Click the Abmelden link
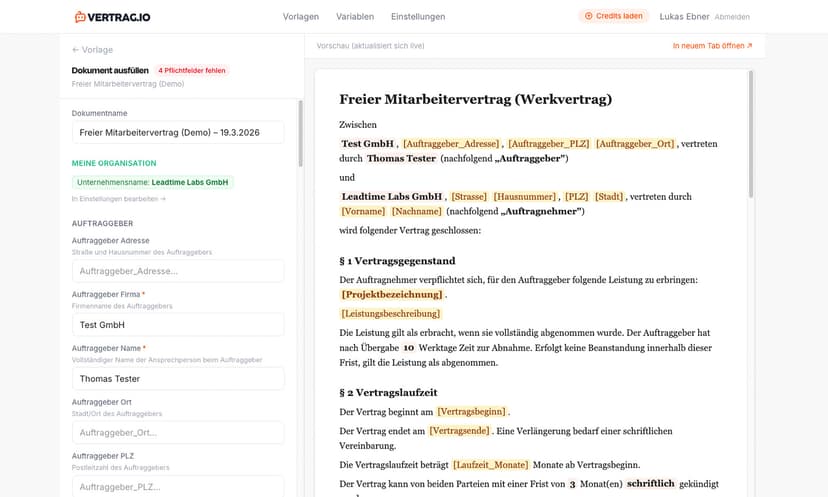 click(x=732, y=17)
